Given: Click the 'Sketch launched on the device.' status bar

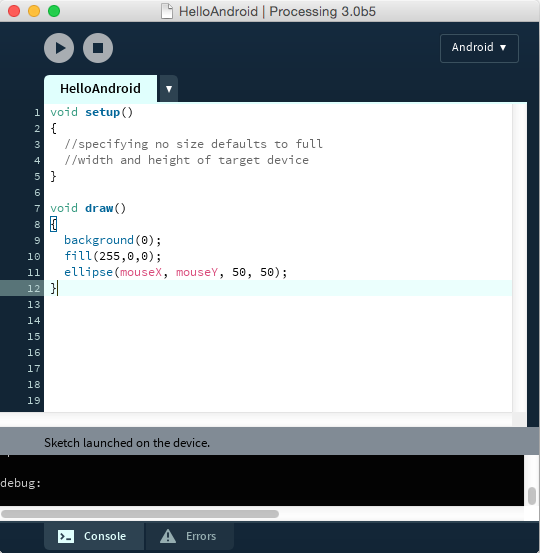Looking at the screenshot, I should click(x=270, y=443).
